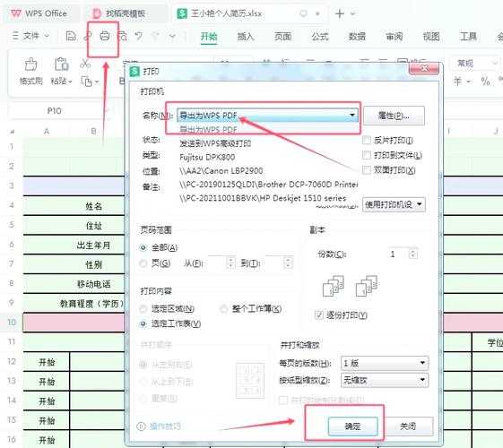Click the 从(F) page number spinner
This screenshot has height=448, width=503.
(230, 263)
